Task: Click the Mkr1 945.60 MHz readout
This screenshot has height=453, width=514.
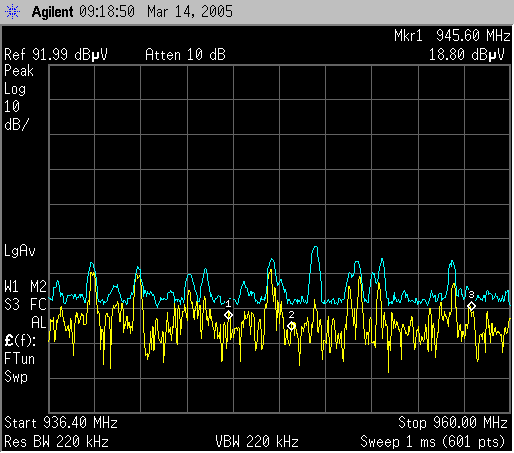Action: (x=452, y=35)
